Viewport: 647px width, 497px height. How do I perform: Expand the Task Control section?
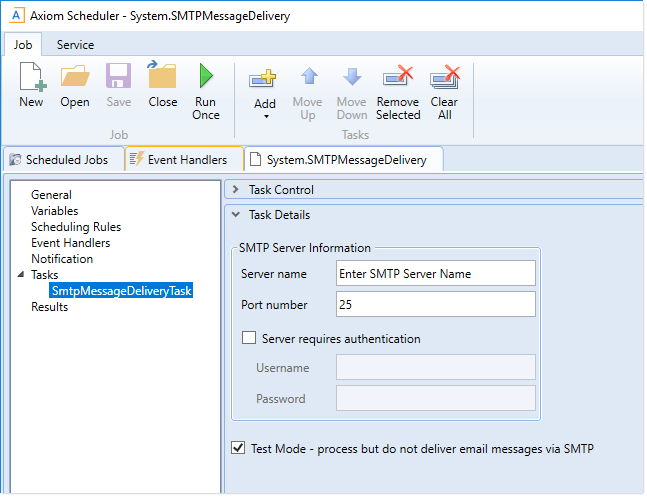[236, 189]
